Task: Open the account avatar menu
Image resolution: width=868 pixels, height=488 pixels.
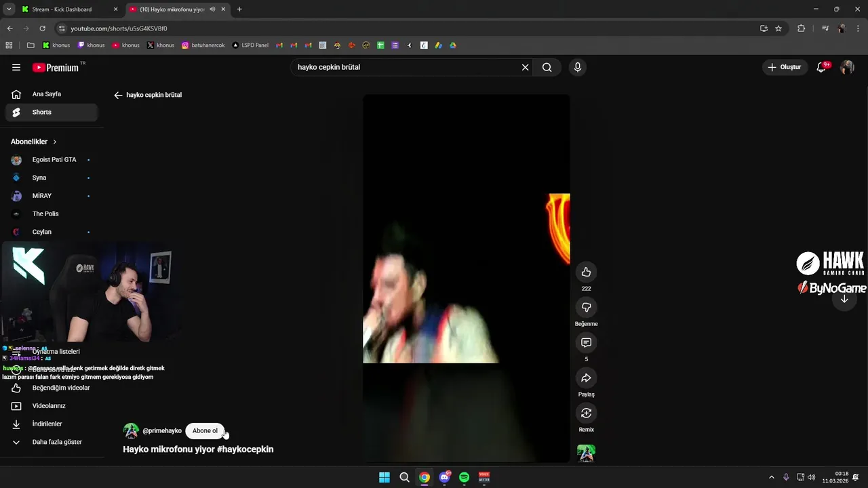Action: tap(847, 67)
